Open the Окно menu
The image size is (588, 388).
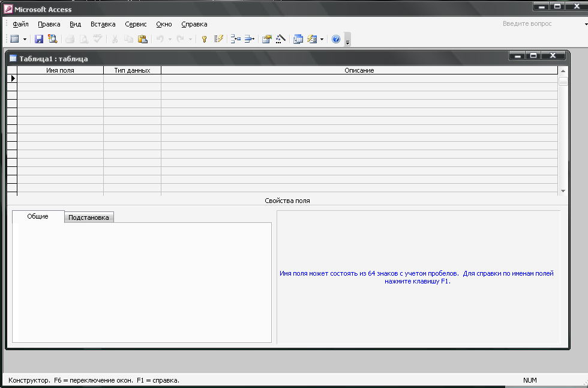coord(164,24)
